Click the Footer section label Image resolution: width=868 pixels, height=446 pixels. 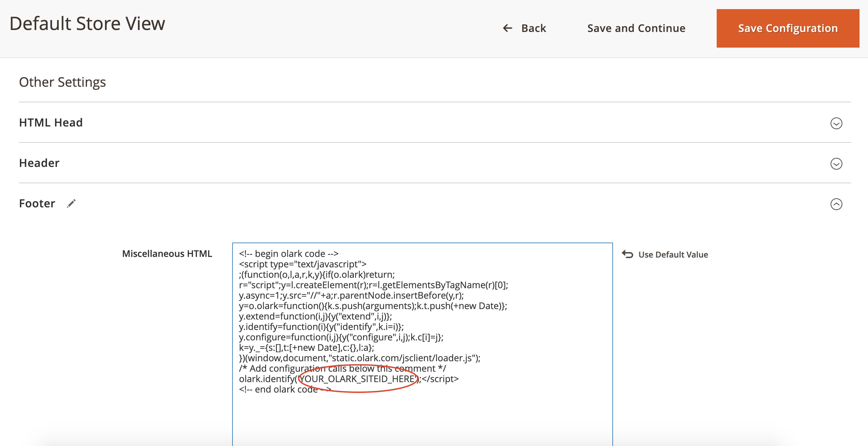pyautogui.click(x=37, y=203)
